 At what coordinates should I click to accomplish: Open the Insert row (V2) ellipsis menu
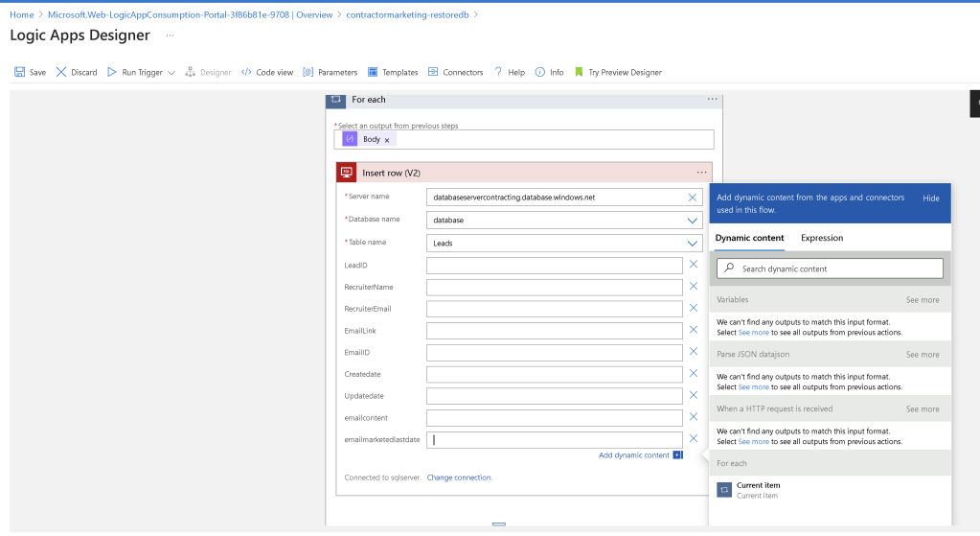coord(702,173)
